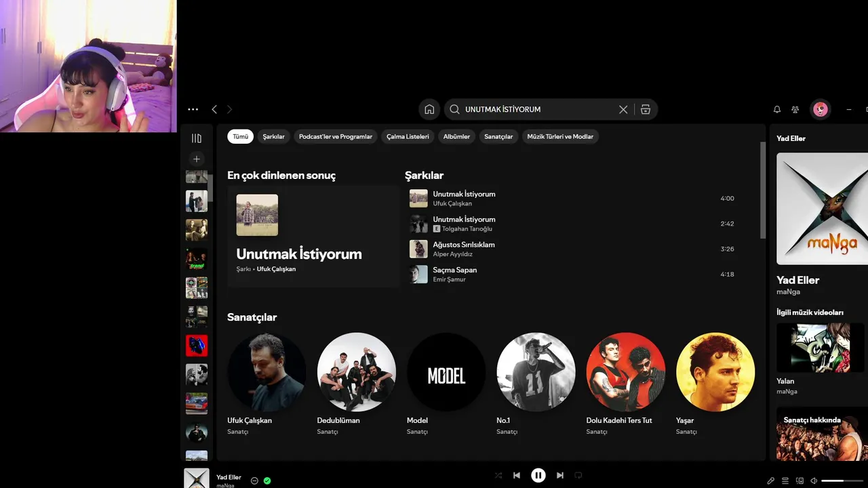Open maNga artist link in the now-playing bar
This screenshot has width=868, height=488.
click(226, 485)
